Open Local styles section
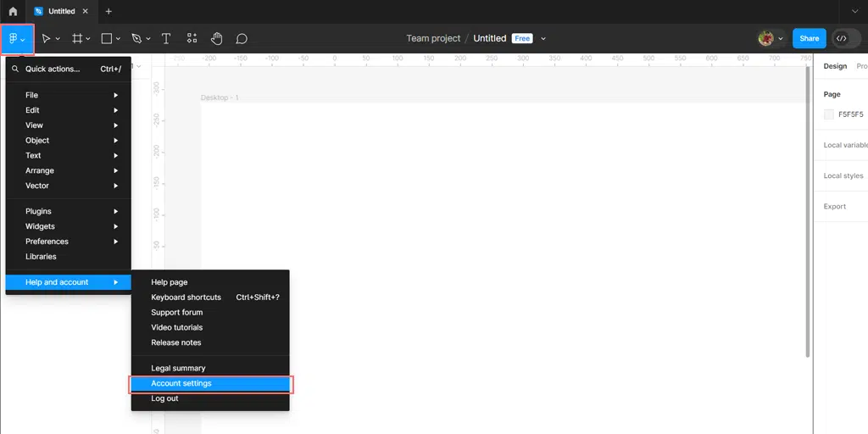 [843, 175]
